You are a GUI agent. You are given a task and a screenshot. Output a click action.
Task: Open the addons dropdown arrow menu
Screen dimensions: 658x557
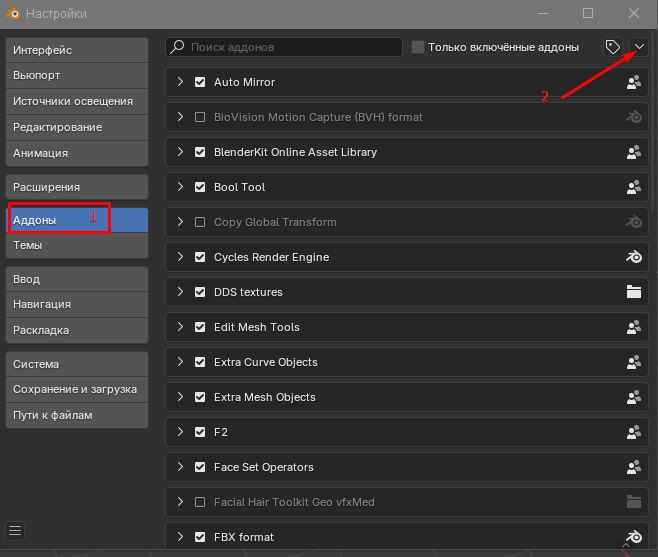(x=639, y=47)
